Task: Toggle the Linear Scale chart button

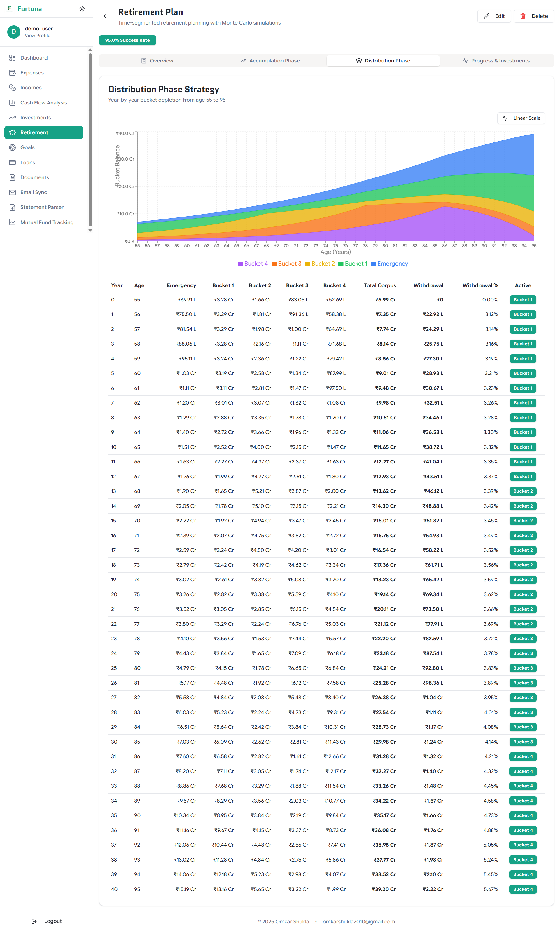Action: click(521, 118)
